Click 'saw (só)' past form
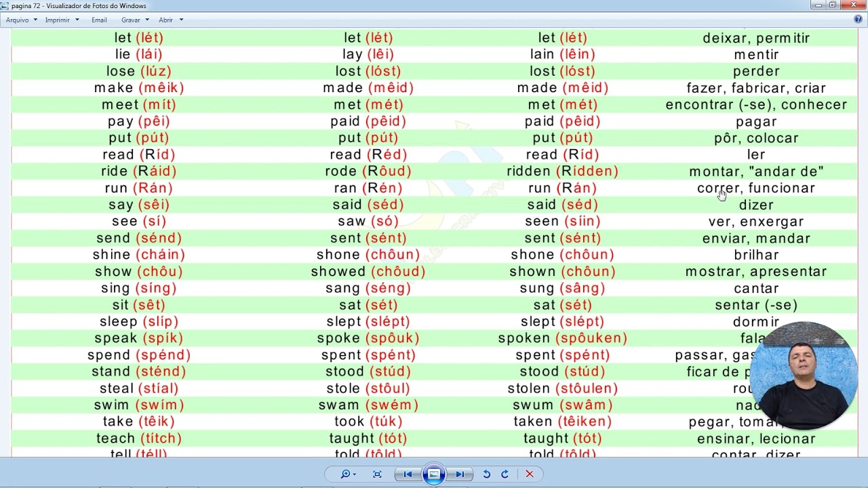 coord(368,222)
